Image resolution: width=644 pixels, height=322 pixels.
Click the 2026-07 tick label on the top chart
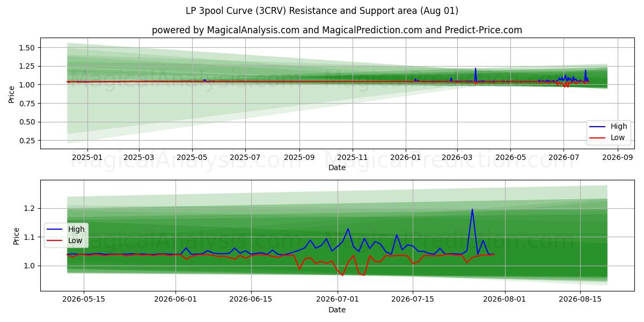click(x=563, y=157)
